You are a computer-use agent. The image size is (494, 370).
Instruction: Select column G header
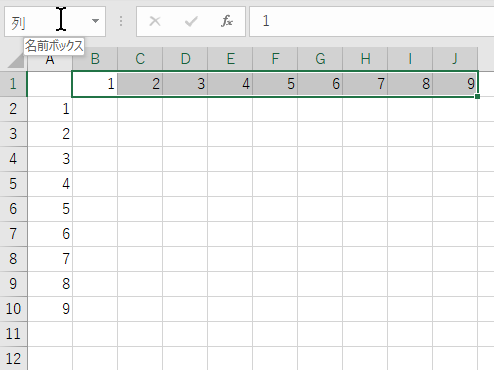(320, 59)
